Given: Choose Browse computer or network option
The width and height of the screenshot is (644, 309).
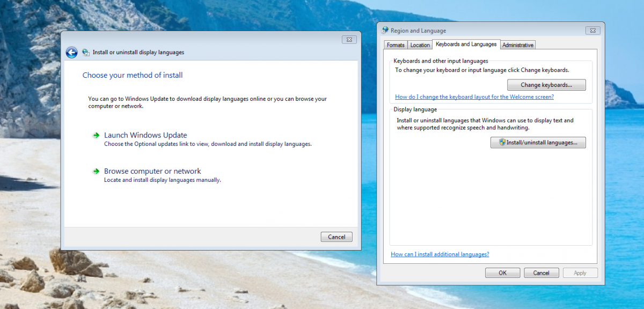Looking at the screenshot, I should coord(152,171).
